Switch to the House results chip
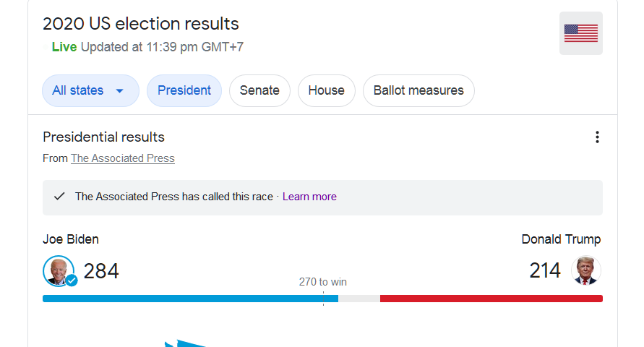This screenshot has width=644, height=347. pyautogui.click(x=326, y=91)
